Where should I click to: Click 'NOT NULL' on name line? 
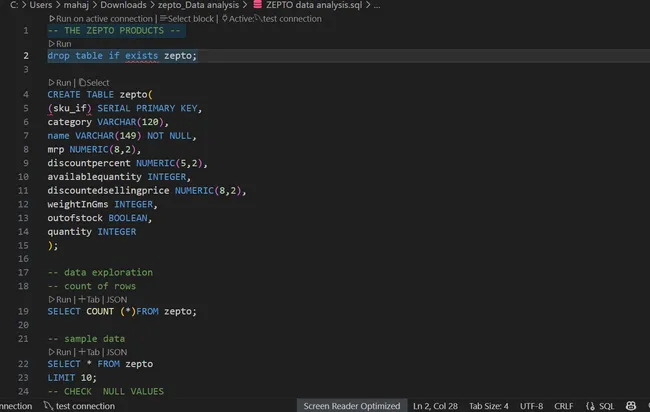[169, 136]
